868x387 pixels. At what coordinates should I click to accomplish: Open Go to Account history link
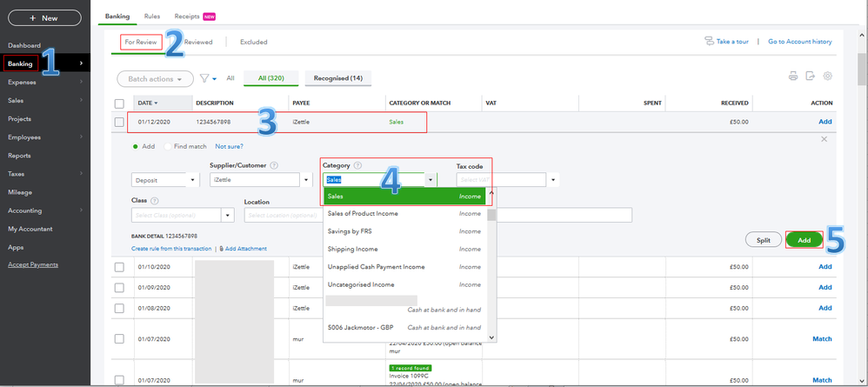coord(800,42)
